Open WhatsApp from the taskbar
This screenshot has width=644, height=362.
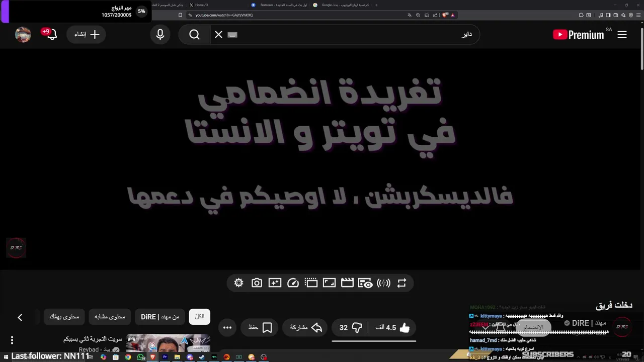[140, 357]
